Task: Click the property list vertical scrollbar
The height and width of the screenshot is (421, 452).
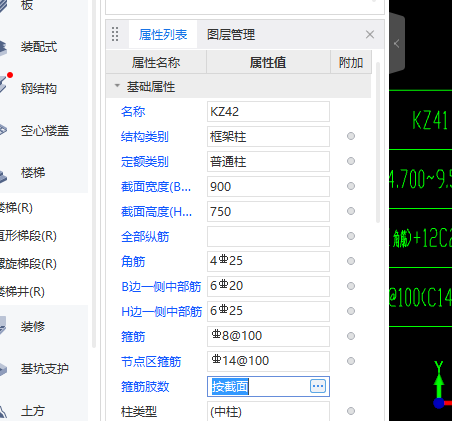Action: coord(378,142)
